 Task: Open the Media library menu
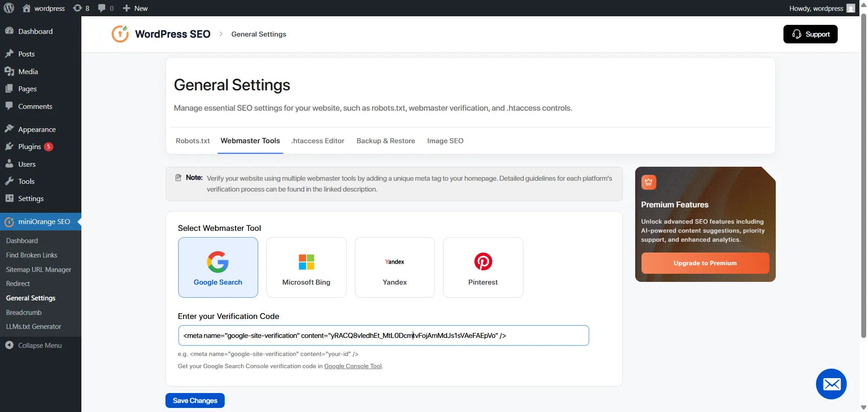click(41, 71)
